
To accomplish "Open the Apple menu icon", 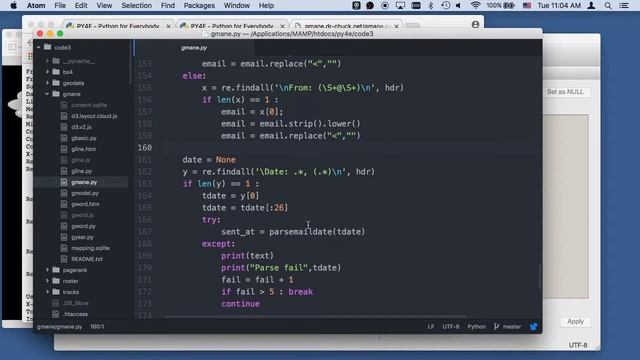I will tap(13, 5).
